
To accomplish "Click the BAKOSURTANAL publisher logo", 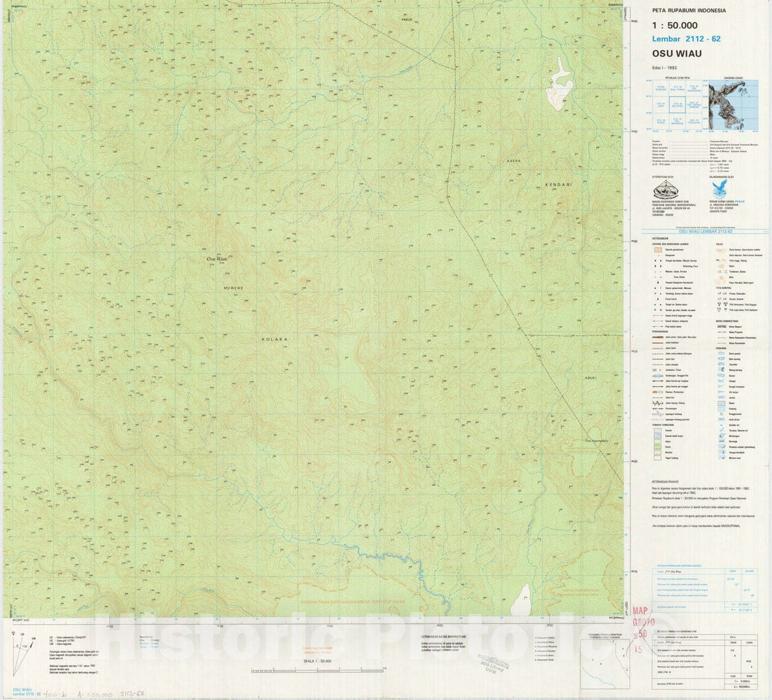I will [665, 189].
